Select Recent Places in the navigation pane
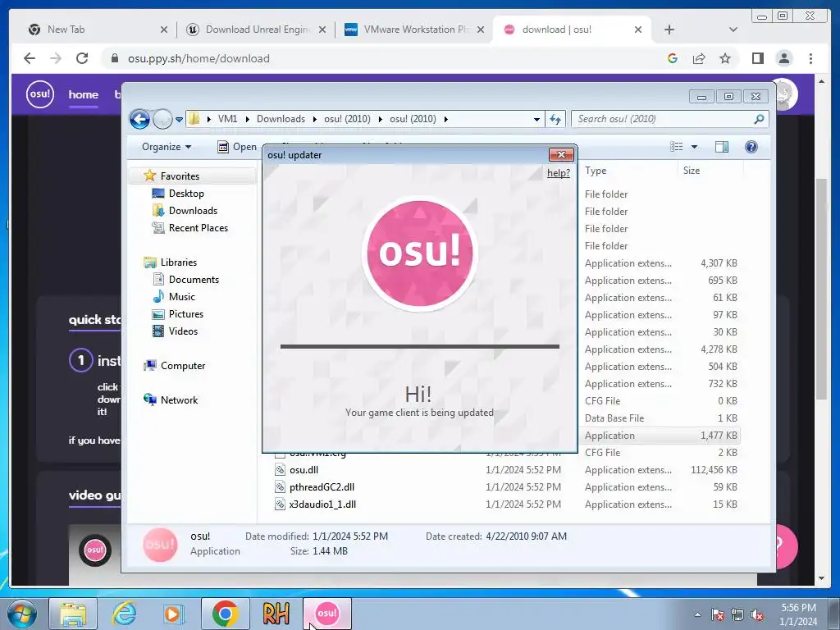Viewport: 840px width, 630px height. 199,228
